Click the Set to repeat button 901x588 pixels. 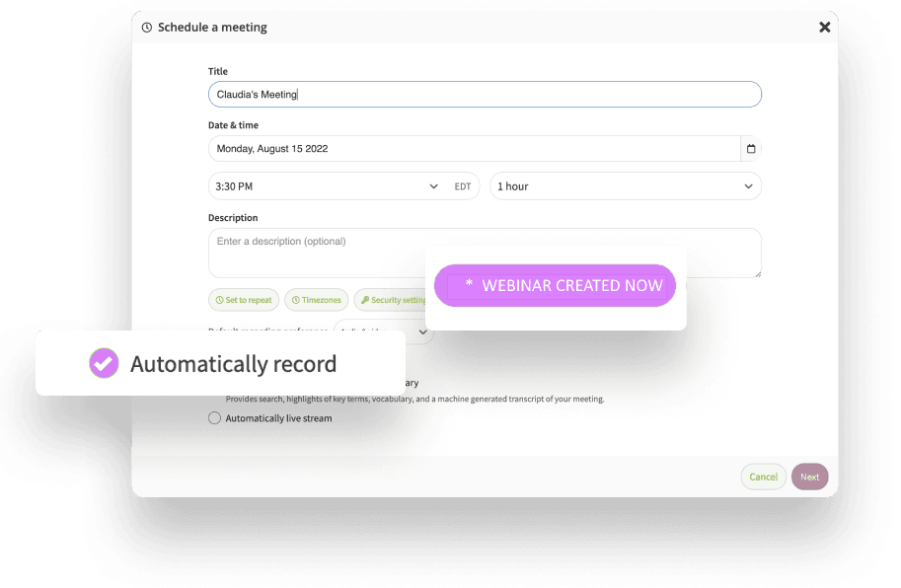tap(244, 300)
